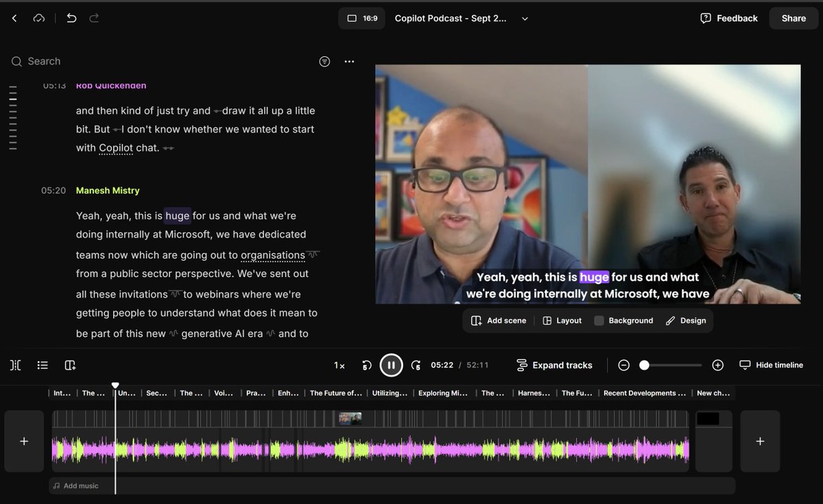Hide the timeline panel
This screenshot has height=504, width=823.
(771, 365)
